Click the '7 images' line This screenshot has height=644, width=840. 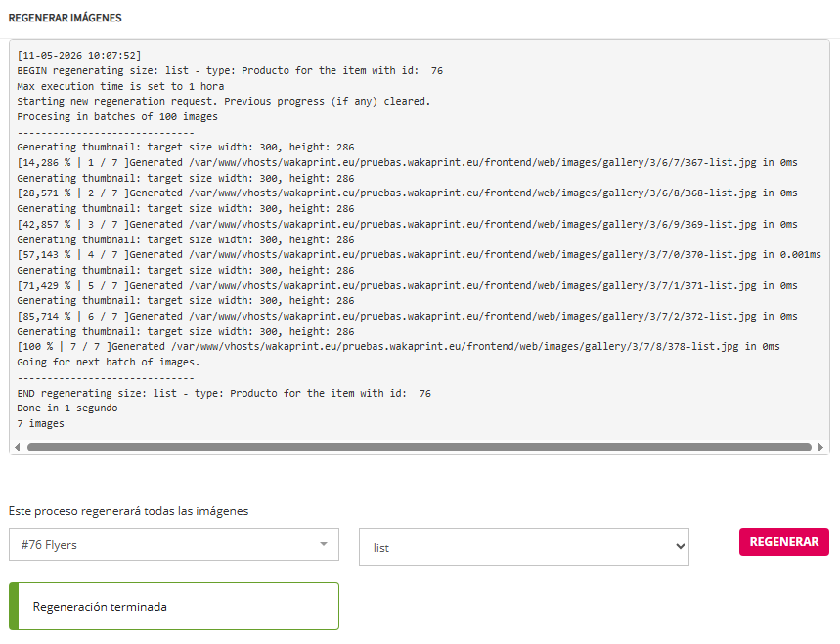(x=40, y=423)
